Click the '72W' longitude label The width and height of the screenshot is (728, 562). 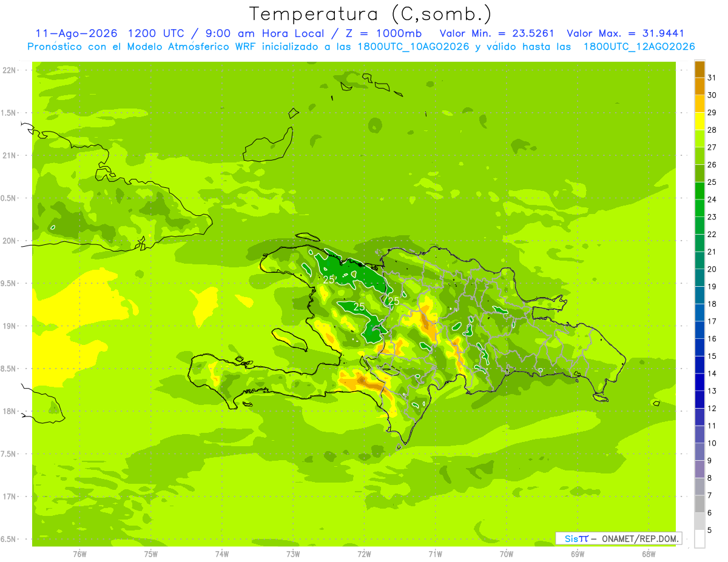[x=364, y=554]
